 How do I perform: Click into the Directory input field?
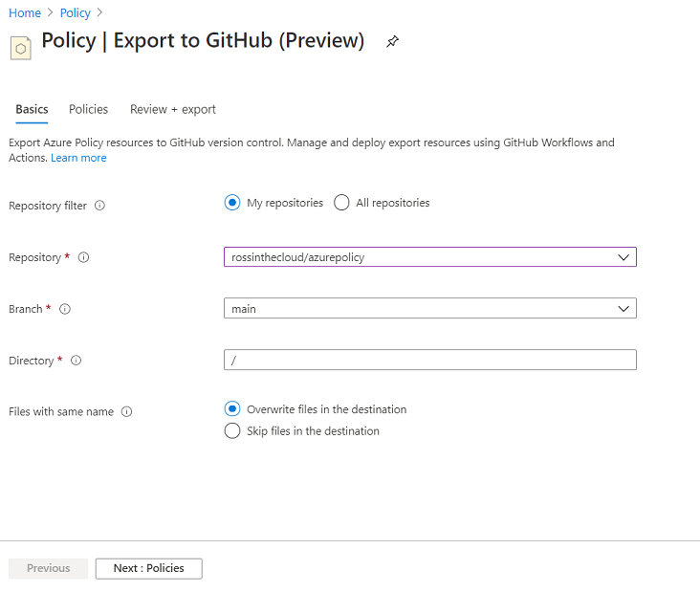(x=430, y=360)
